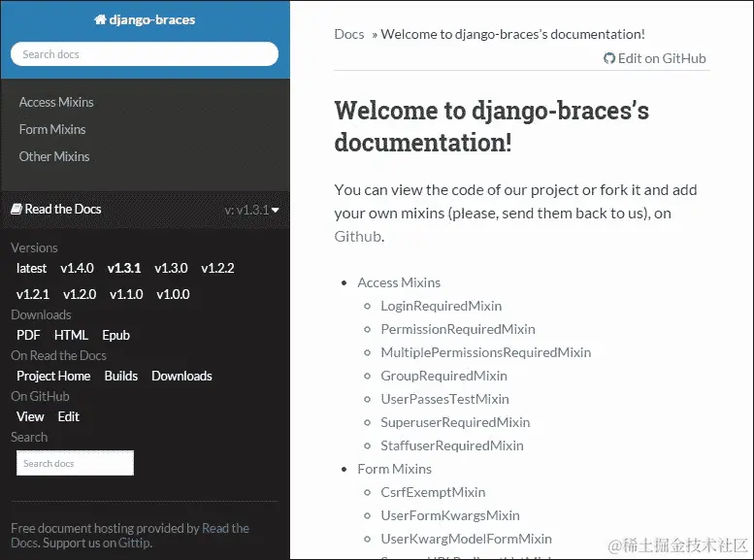
Task: Open Form Mixins in contents list
Action: [394, 469]
